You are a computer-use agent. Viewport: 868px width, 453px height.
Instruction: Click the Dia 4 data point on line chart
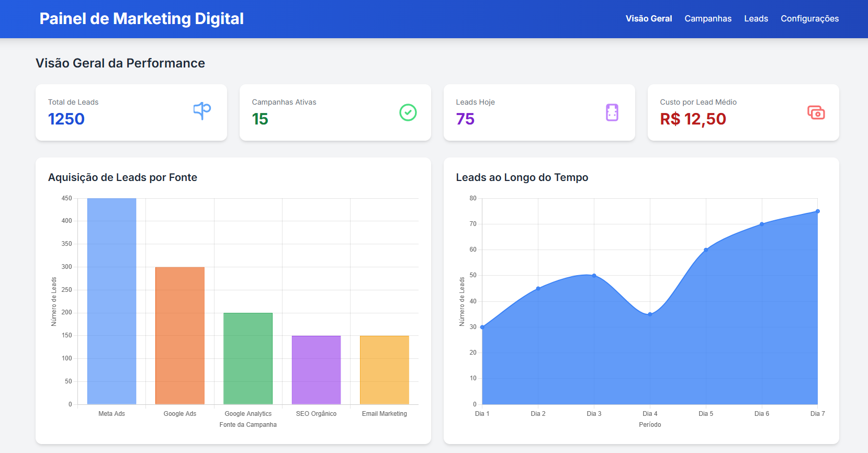650,314
